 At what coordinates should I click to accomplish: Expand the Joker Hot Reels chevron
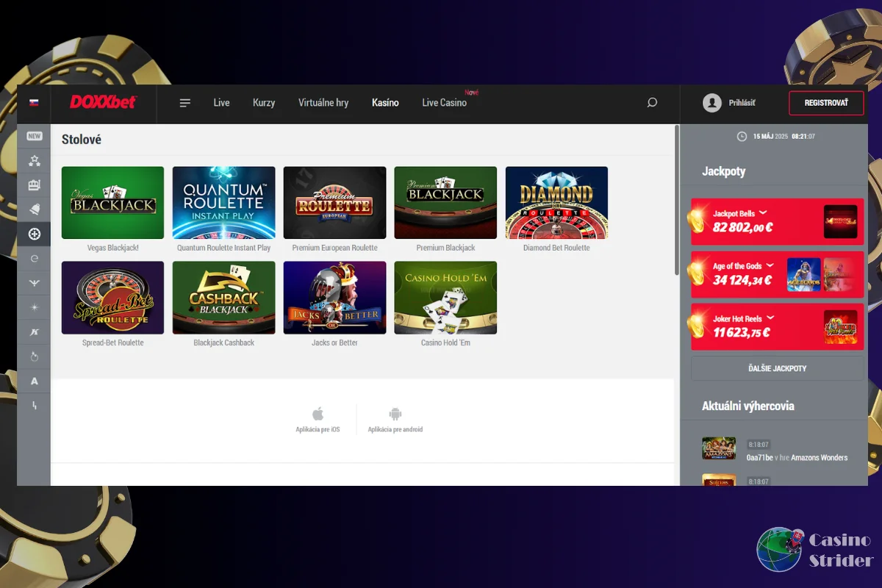770,318
